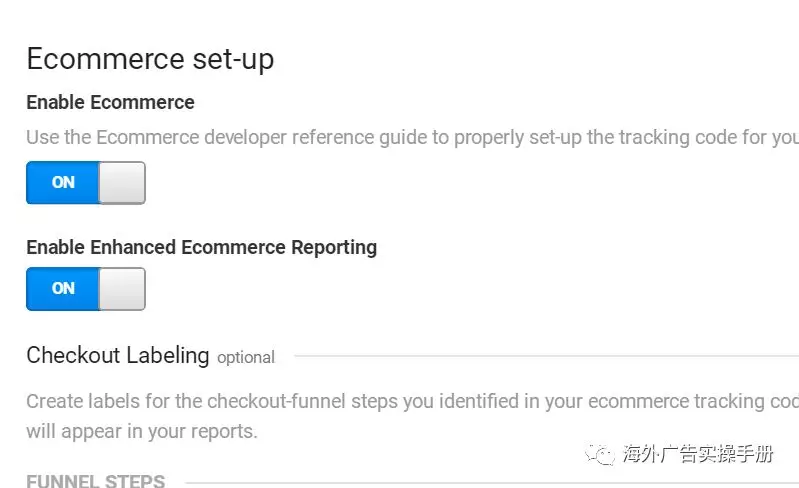Select the Checkout Labeling section heading
The width and height of the screenshot is (799, 488).
(x=117, y=355)
